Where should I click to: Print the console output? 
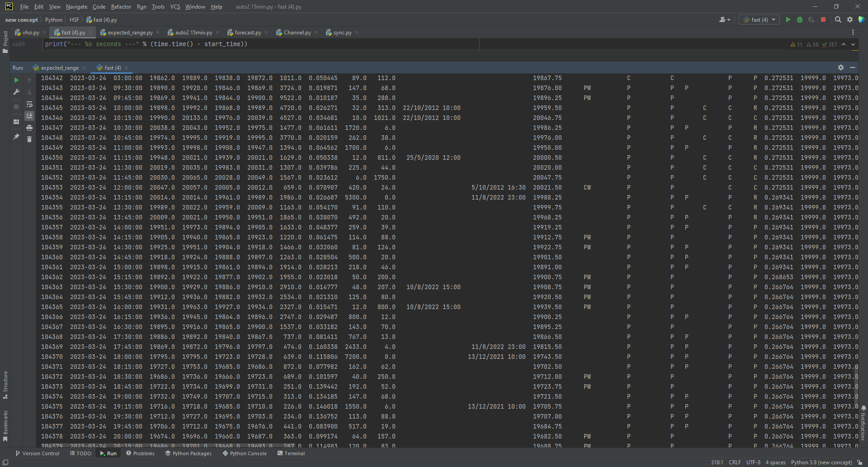coord(29,128)
